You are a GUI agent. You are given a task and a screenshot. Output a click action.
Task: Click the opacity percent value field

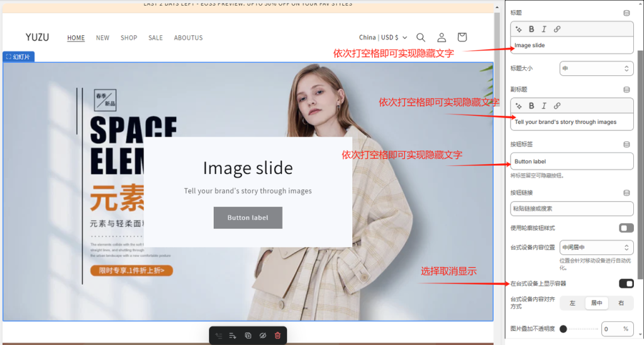(617, 329)
